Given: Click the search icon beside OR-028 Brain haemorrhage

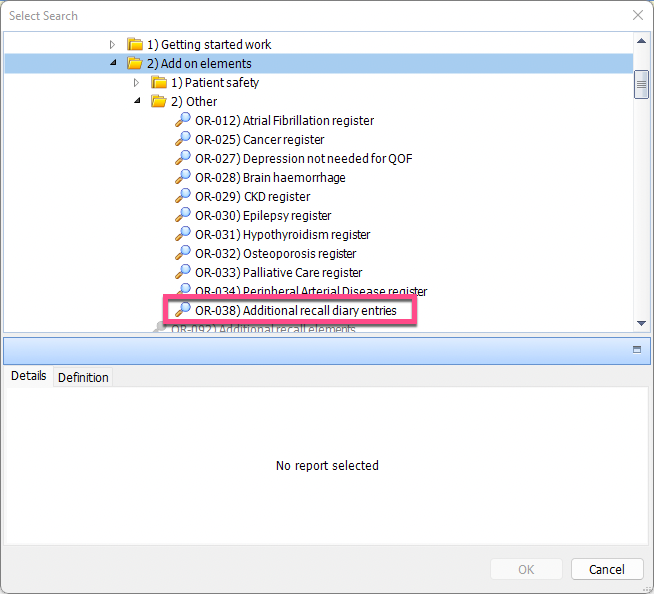Looking at the screenshot, I should (x=183, y=177).
